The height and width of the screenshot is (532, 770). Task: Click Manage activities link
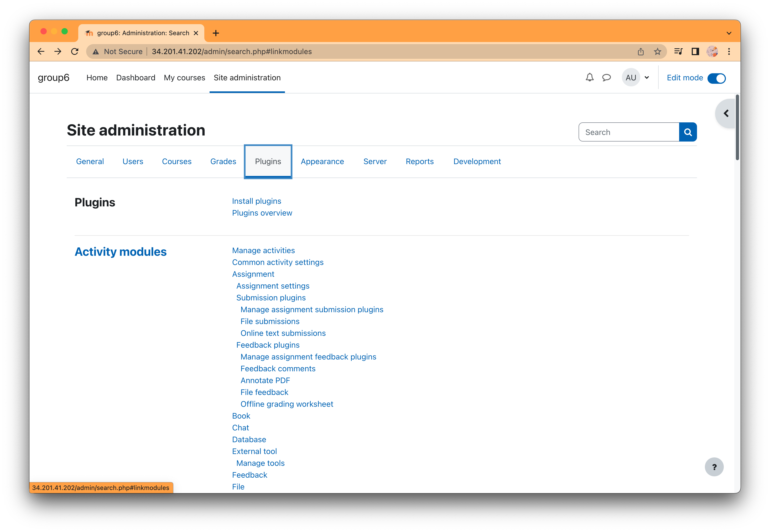point(263,250)
